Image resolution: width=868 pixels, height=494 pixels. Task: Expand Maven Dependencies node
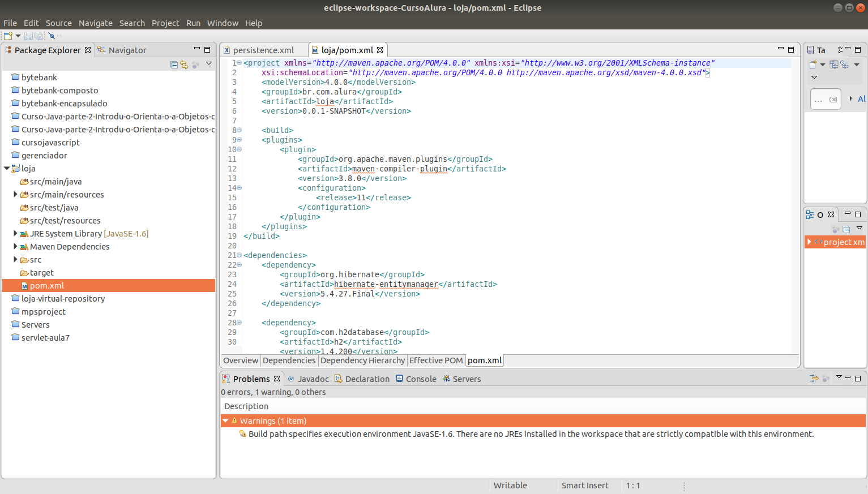[15, 246]
